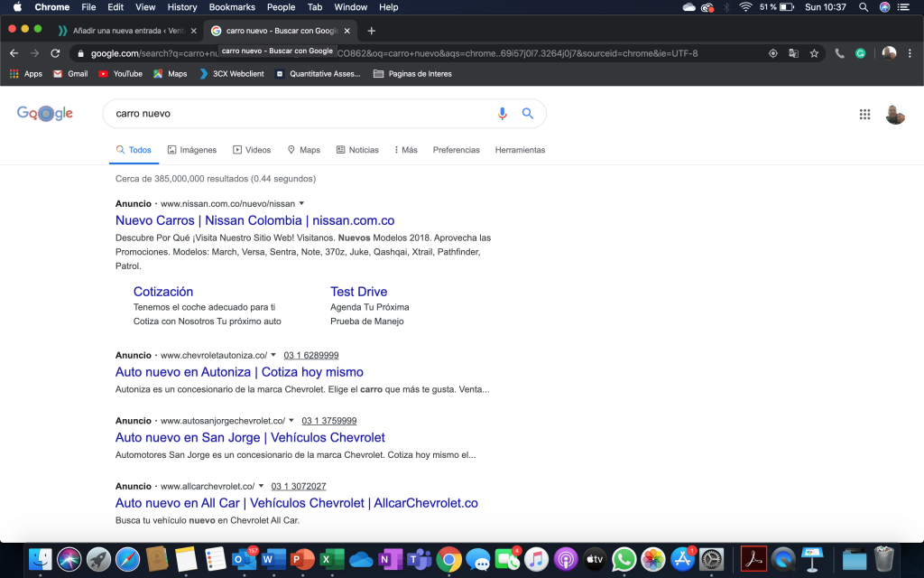Click the phone number 03 1 6289999
The width and height of the screenshot is (924, 578).
(x=311, y=355)
